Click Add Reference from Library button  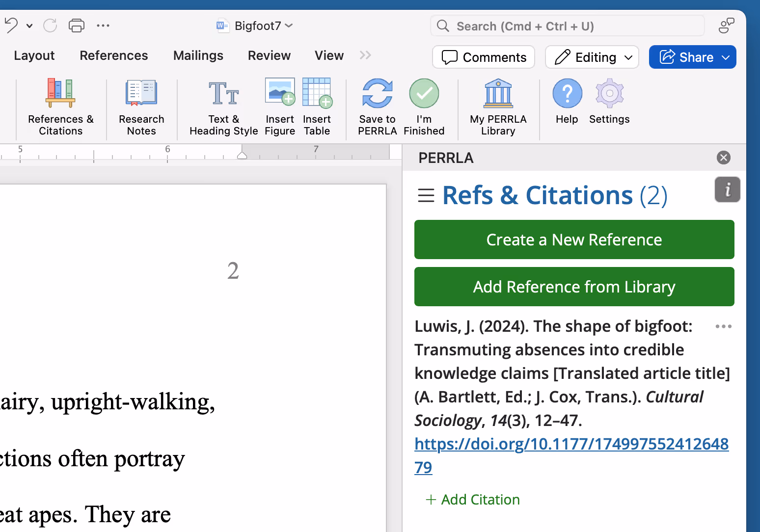click(574, 287)
